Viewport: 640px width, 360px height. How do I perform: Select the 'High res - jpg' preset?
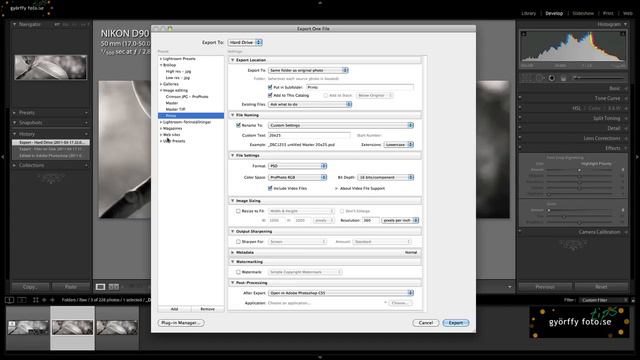tap(178, 71)
